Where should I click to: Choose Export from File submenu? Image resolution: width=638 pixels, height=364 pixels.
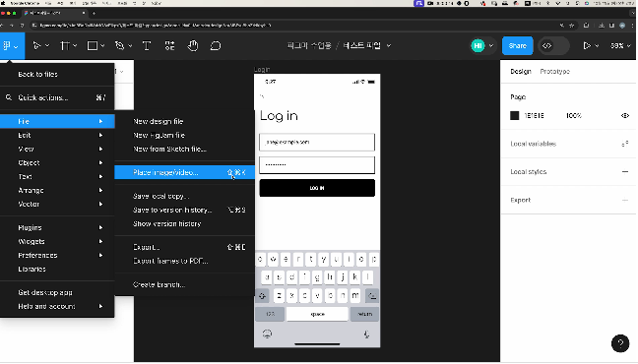185,247
